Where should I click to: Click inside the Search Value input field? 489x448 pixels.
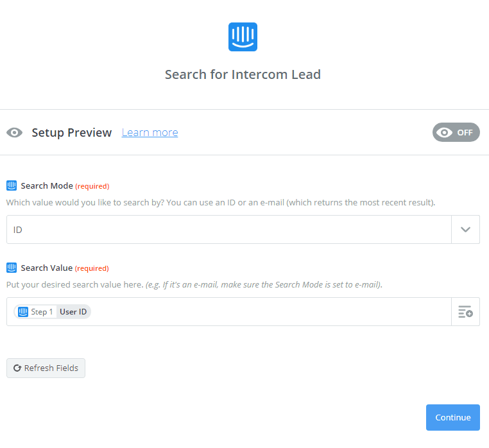229,312
